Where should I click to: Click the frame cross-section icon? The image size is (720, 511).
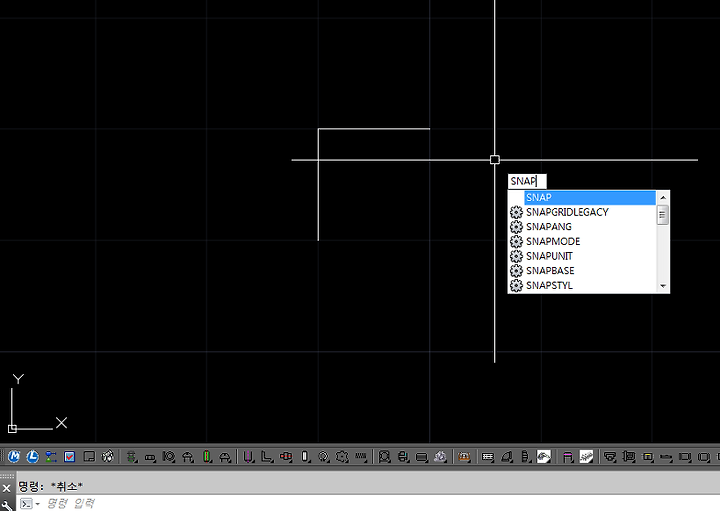[x=629, y=456]
